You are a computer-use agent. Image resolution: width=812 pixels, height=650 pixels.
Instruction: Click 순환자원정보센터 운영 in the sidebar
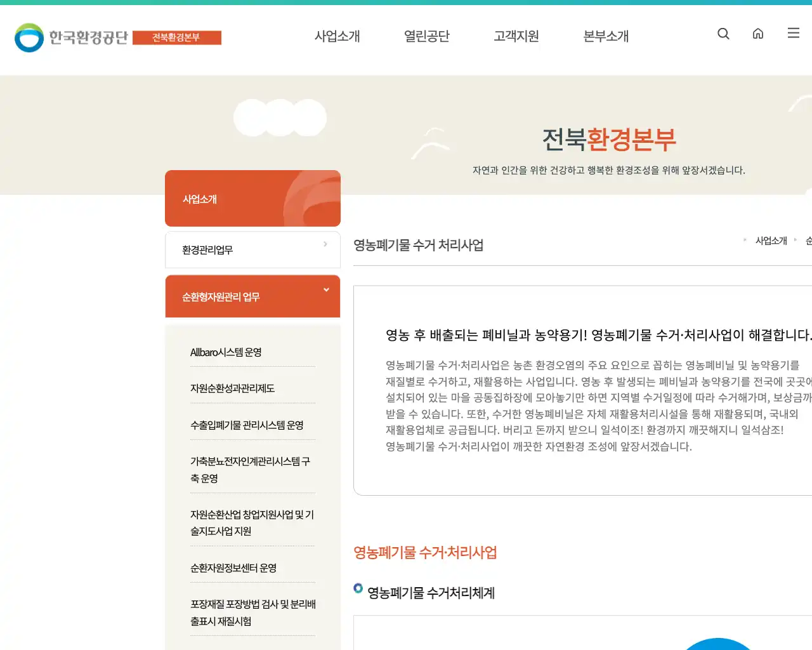(233, 568)
